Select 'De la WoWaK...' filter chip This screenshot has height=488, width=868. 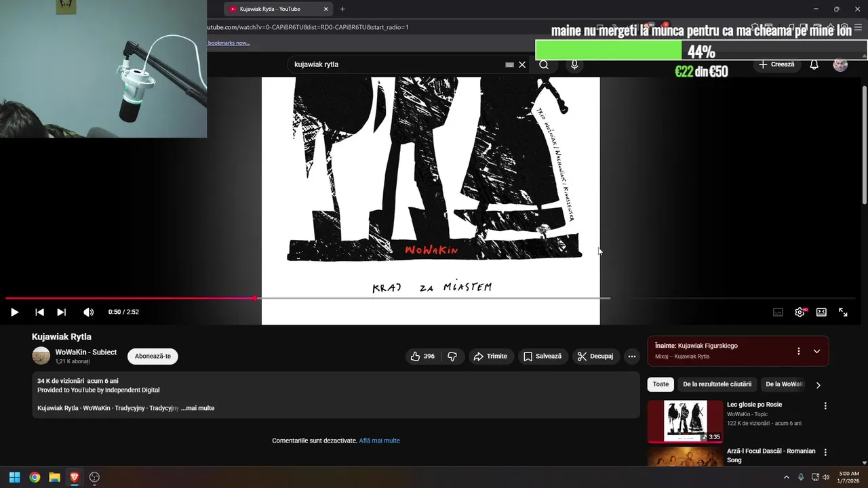785,384
